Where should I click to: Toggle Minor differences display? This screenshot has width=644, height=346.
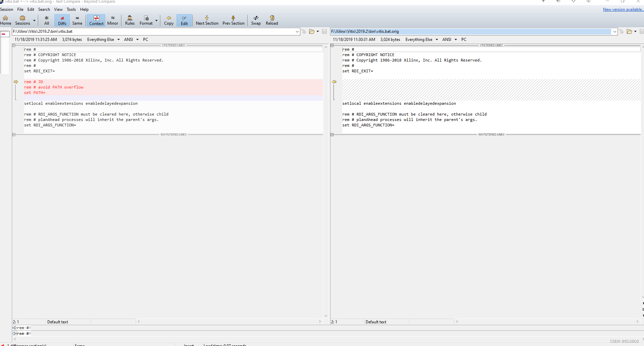[x=113, y=20]
